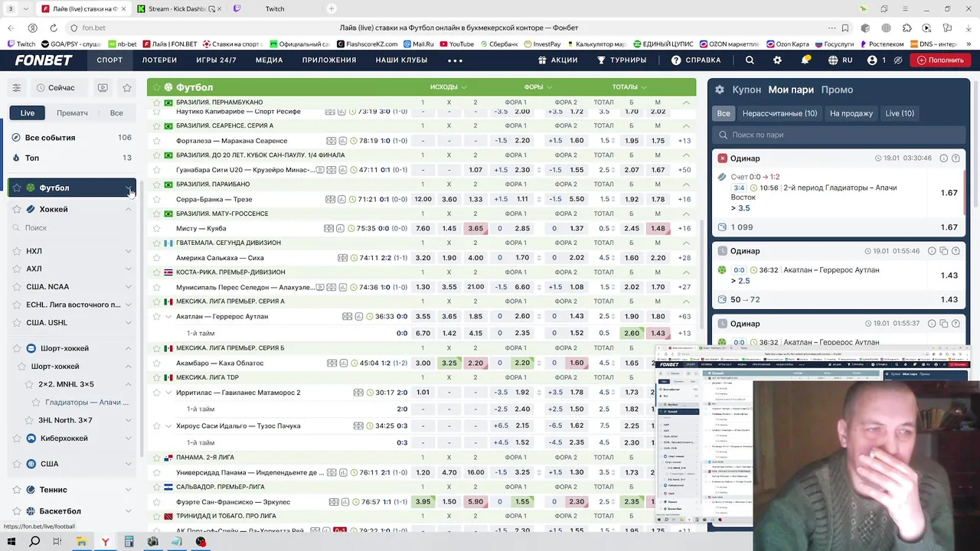This screenshot has height=551, width=980.
Task: Open the Акции page
Action: click(x=557, y=60)
